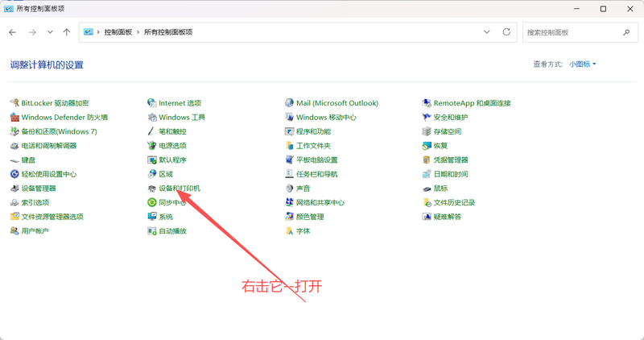Expand the address bar history dropdown chevron
Viewport: 644px width, 340px height.
pyautogui.click(x=486, y=32)
